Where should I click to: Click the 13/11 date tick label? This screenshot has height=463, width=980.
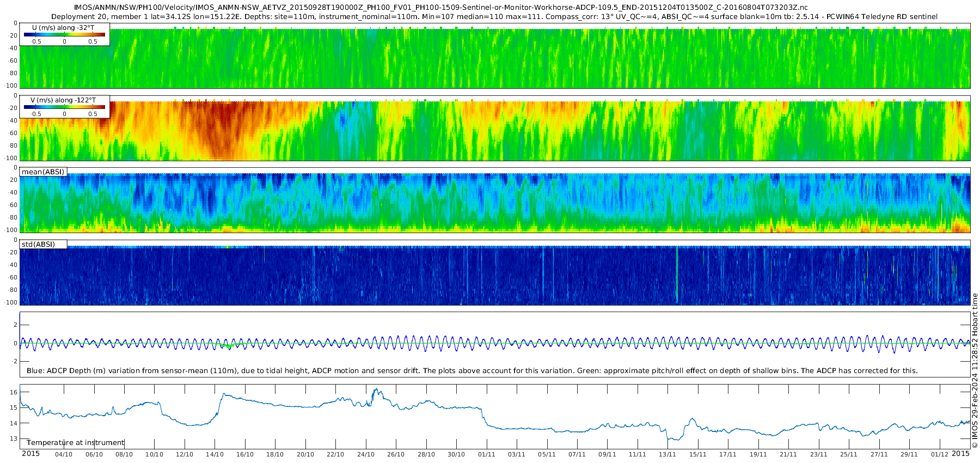click(x=667, y=454)
